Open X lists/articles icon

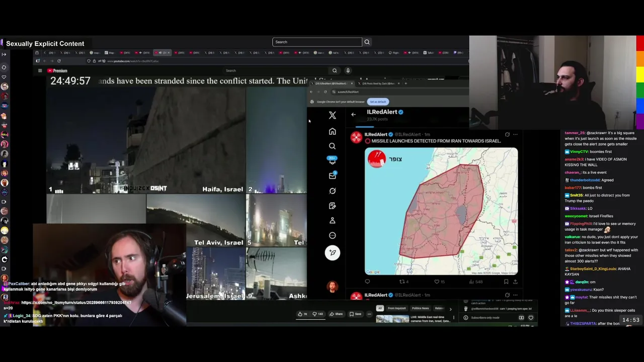pos(332,206)
